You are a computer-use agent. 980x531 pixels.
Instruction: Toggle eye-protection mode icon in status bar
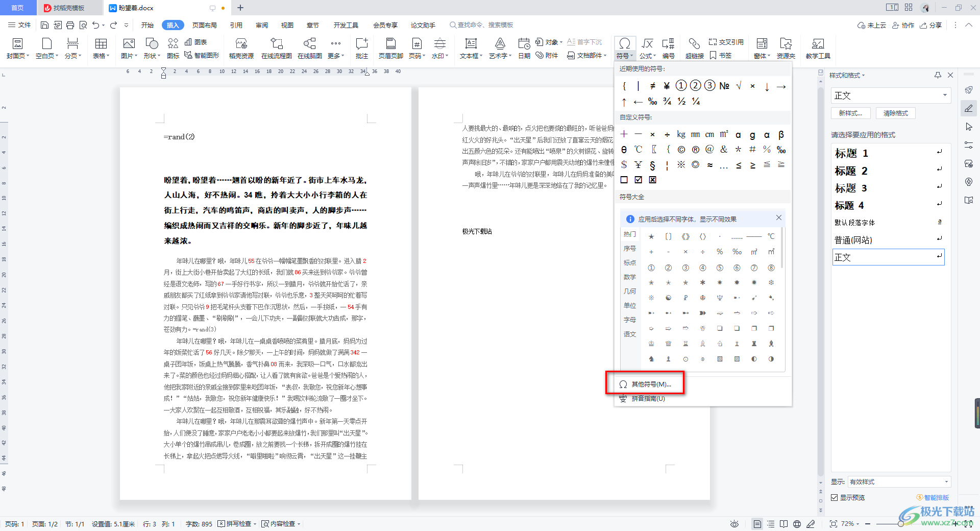click(x=734, y=524)
